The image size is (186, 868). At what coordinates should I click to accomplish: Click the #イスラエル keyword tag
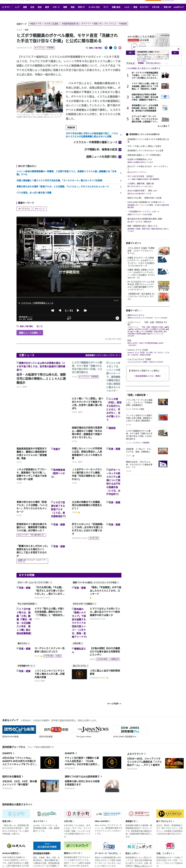tap(24, 209)
